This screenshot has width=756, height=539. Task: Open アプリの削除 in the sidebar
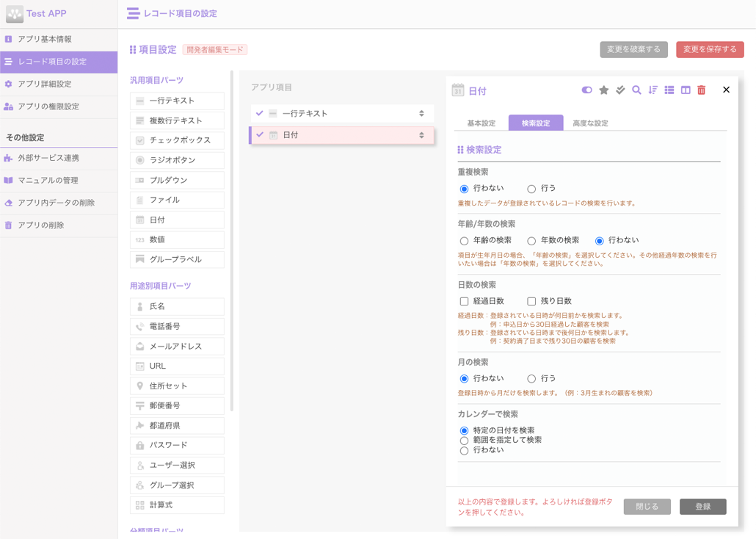click(x=59, y=225)
